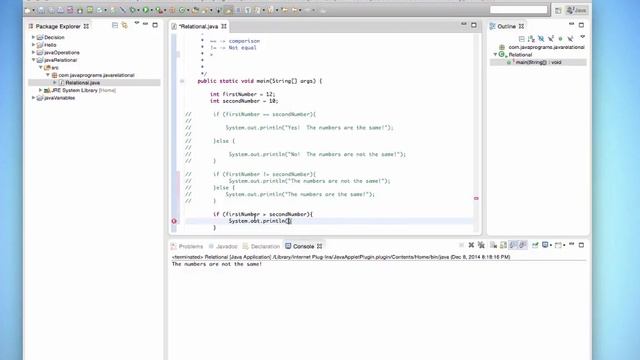640x360 pixels.
Task: Toggle Show Console on standard error change
Action: pos(523,245)
